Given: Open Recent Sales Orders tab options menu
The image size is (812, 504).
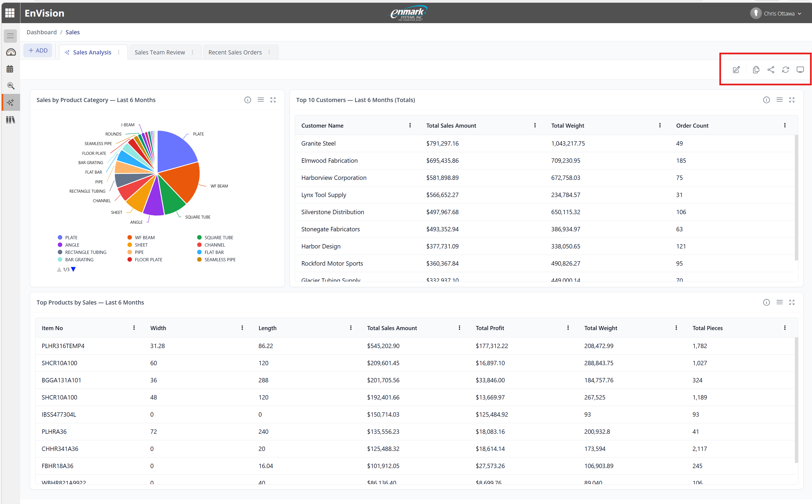Looking at the screenshot, I should 269,52.
